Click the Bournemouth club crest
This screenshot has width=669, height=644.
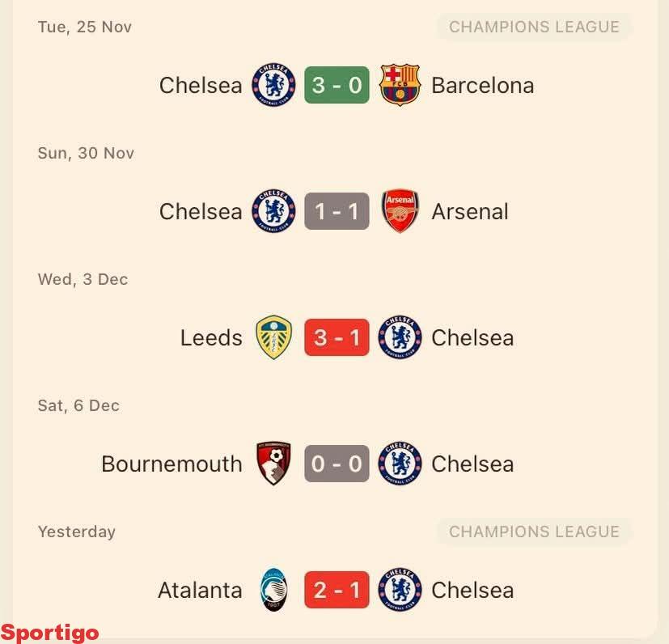click(273, 464)
